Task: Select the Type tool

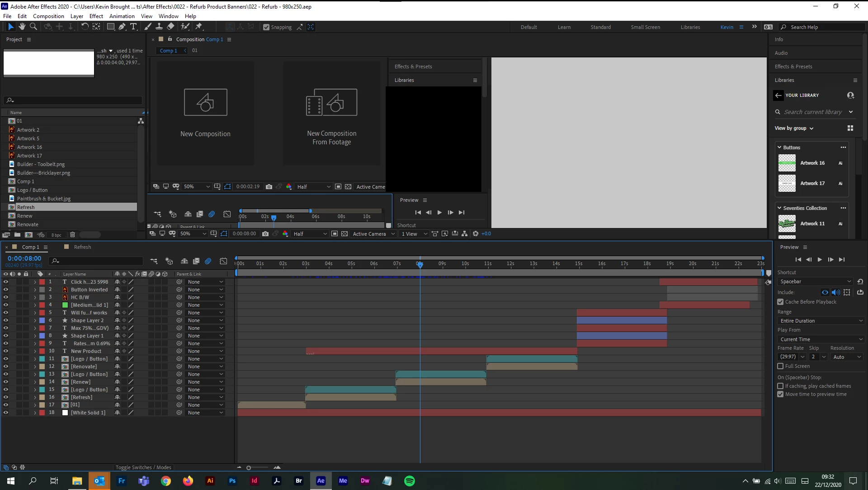Action: [133, 27]
